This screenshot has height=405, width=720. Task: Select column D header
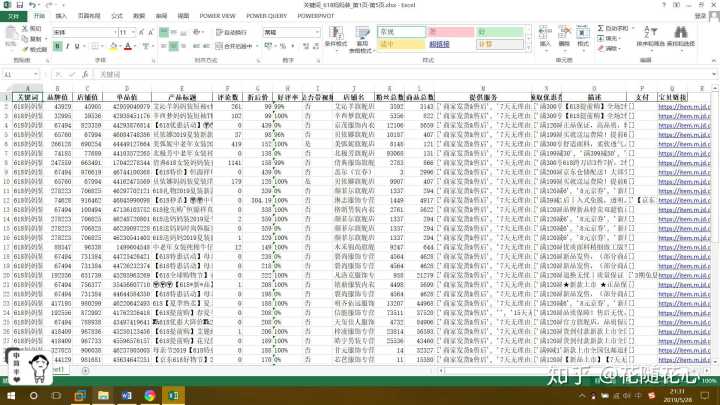[127, 88]
